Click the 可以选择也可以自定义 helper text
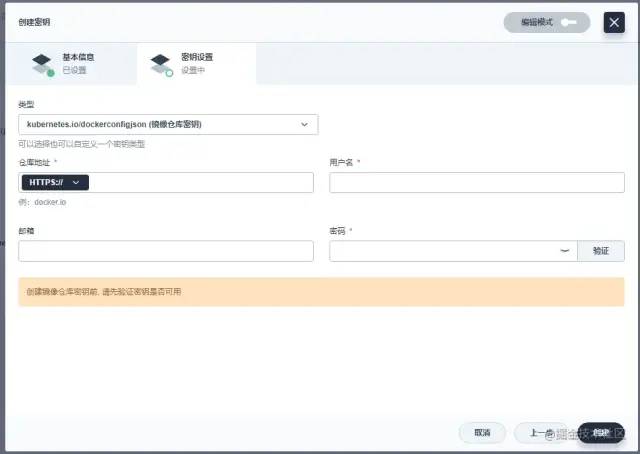 pos(82,144)
